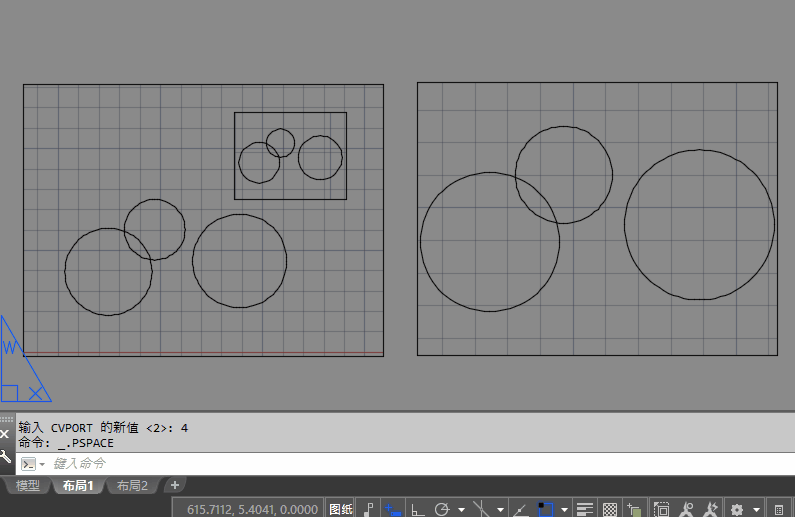Open the 布局2 layout tab
This screenshot has width=795, height=517.
pos(132,486)
